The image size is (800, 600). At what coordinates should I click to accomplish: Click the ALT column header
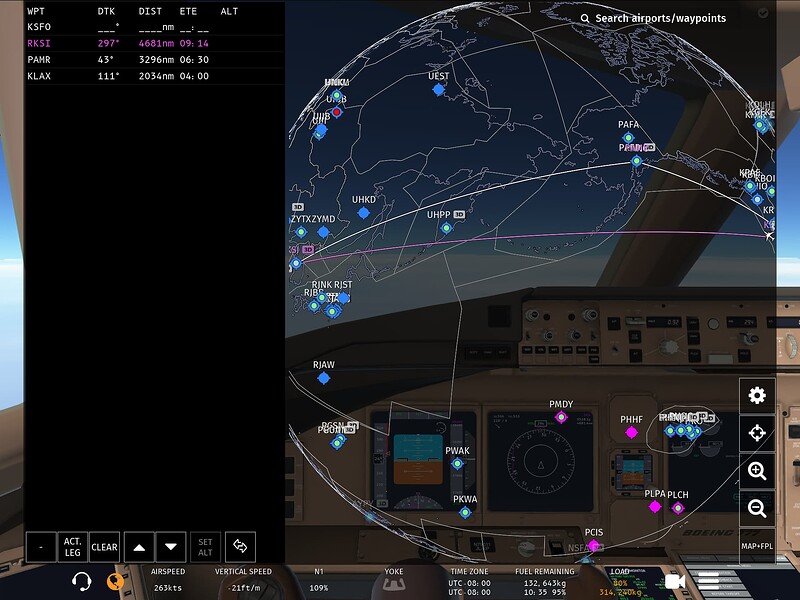[229, 11]
